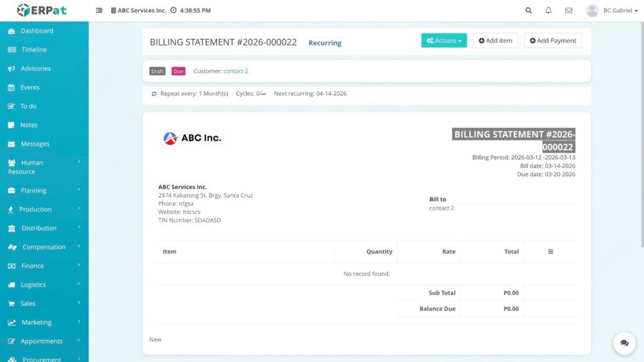644x362 pixels.
Task: Open Timeline from the sidebar
Action: [x=34, y=50]
